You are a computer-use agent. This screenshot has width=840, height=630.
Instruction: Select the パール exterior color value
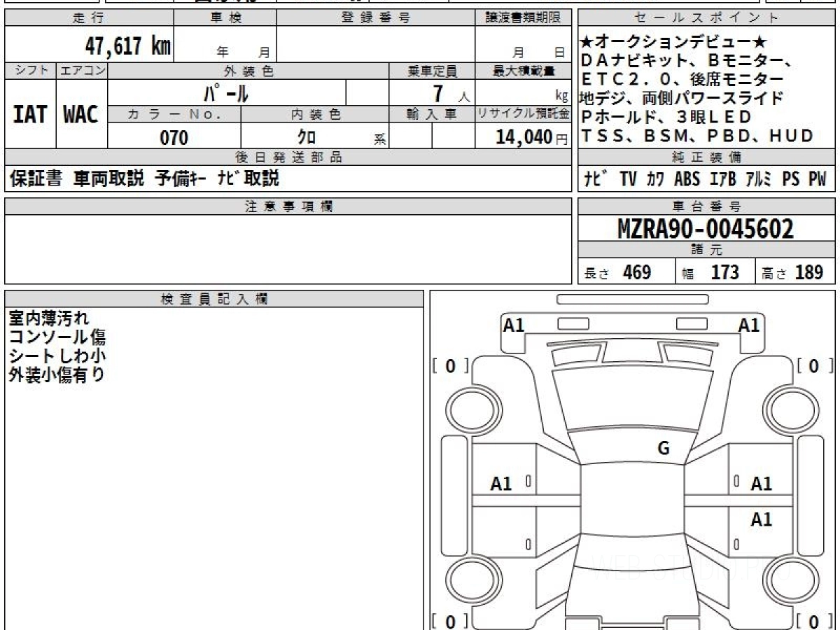point(225,92)
